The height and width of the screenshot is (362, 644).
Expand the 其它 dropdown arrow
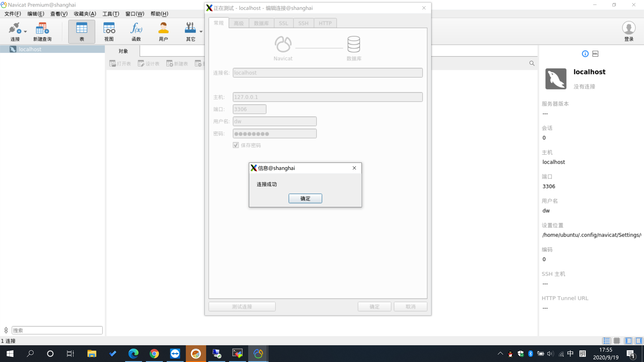201,32
